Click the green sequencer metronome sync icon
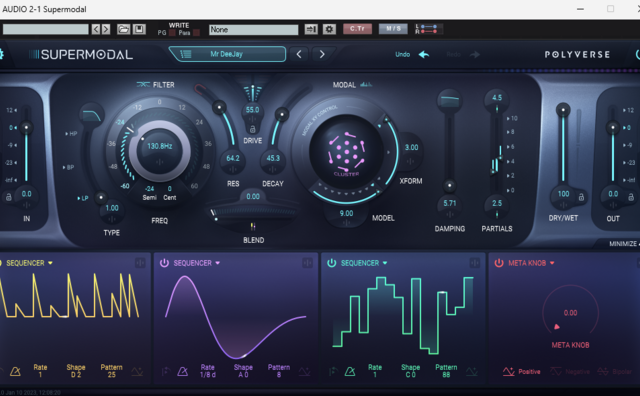This screenshot has height=396, width=640. click(350, 372)
